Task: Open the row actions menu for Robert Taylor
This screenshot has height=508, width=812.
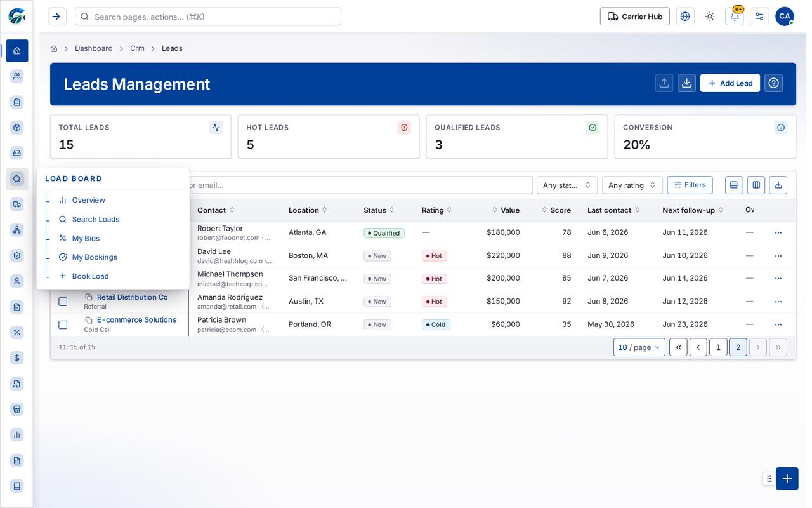Action: (x=778, y=233)
